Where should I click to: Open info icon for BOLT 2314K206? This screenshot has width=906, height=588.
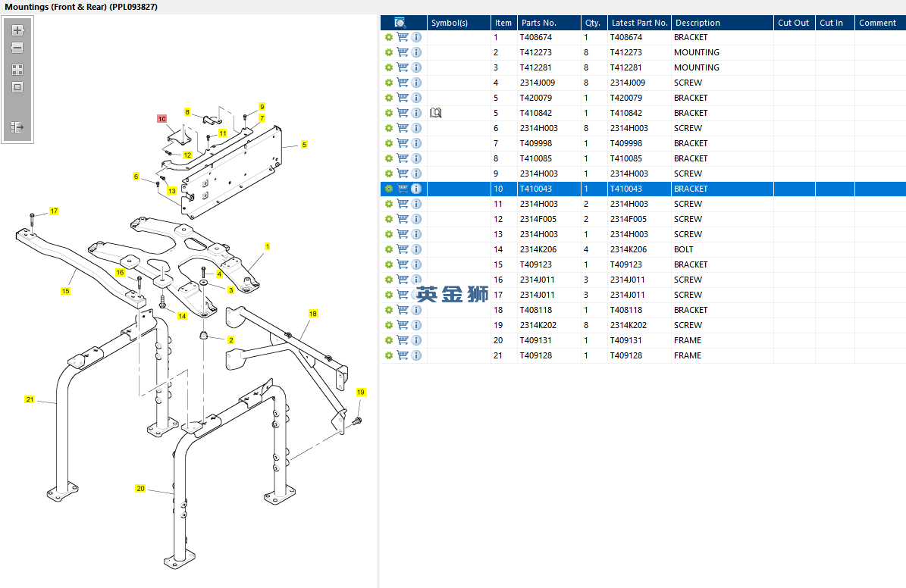pos(416,249)
